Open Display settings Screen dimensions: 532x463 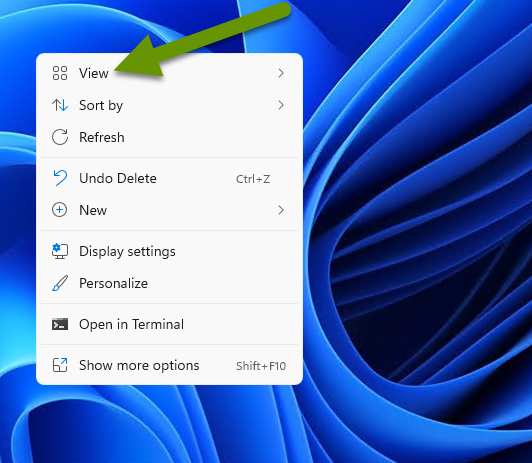(169, 251)
